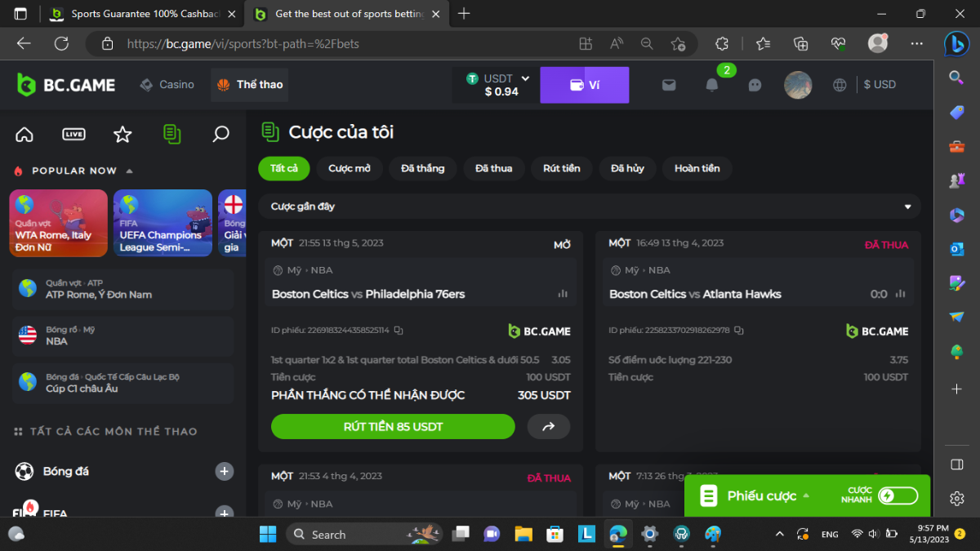Share the Celtics vs 76ers bet
The height and width of the screenshot is (551, 980).
(x=548, y=426)
